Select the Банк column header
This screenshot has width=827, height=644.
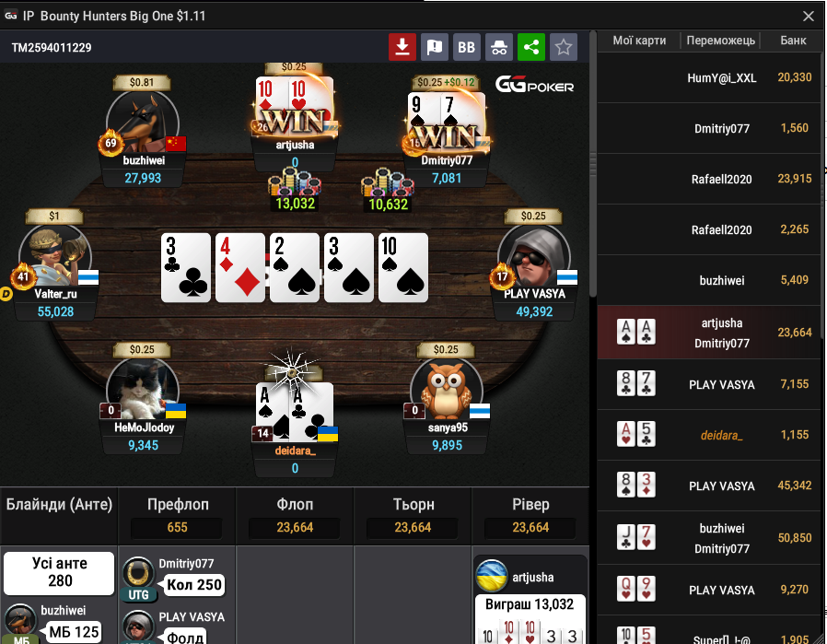click(x=793, y=41)
